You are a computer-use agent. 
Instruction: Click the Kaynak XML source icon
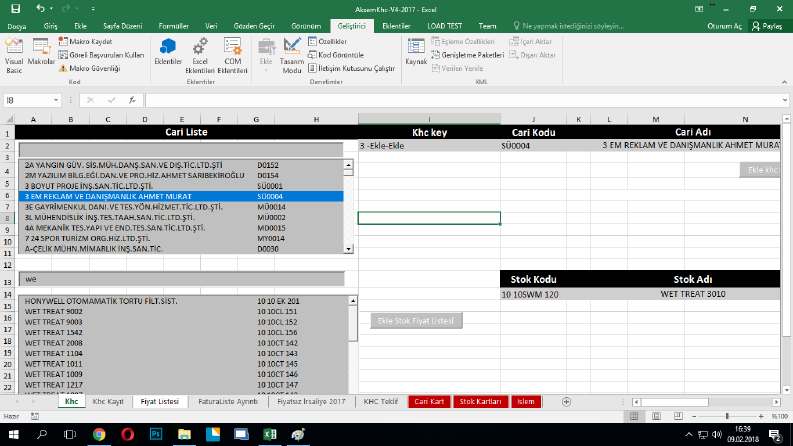click(416, 53)
